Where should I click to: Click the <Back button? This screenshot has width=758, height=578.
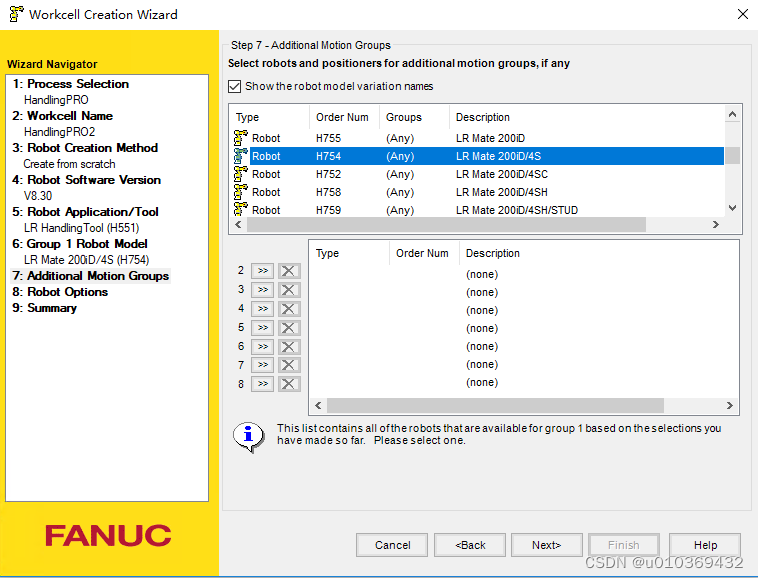click(470, 545)
